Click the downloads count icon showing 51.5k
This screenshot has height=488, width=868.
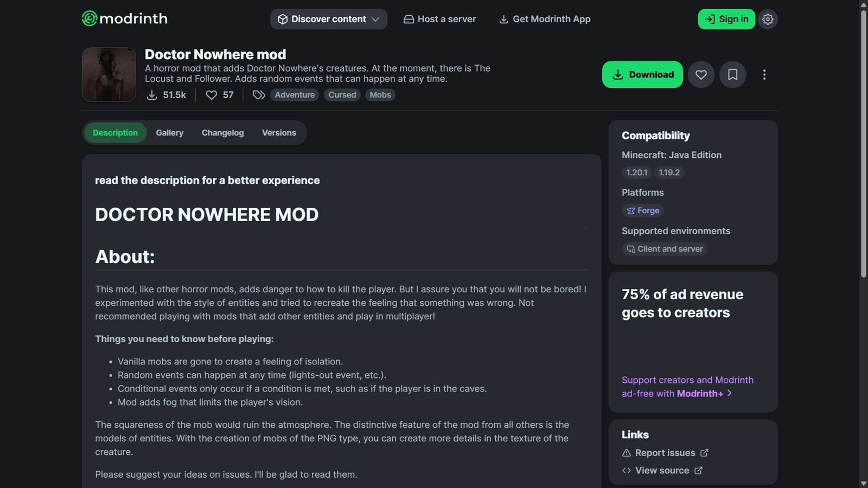(x=151, y=95)
